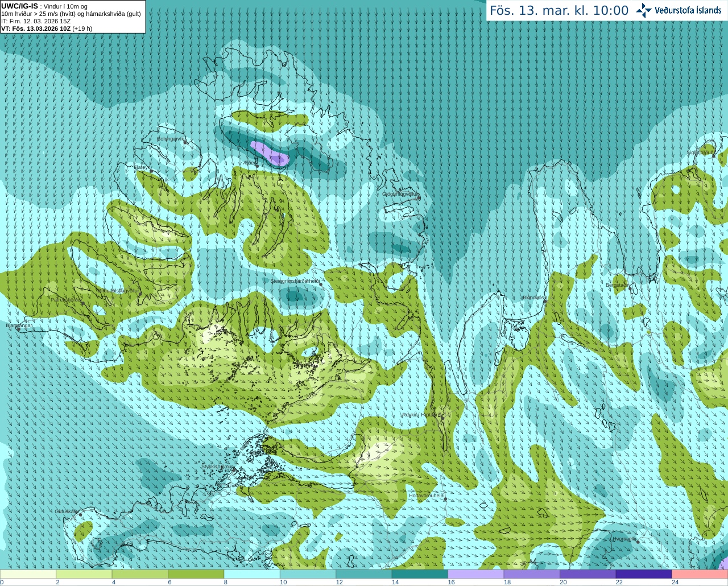Click the Gufuskálar station label
The height and width of the screenshot is (586, 728).
tap(66, 511)
